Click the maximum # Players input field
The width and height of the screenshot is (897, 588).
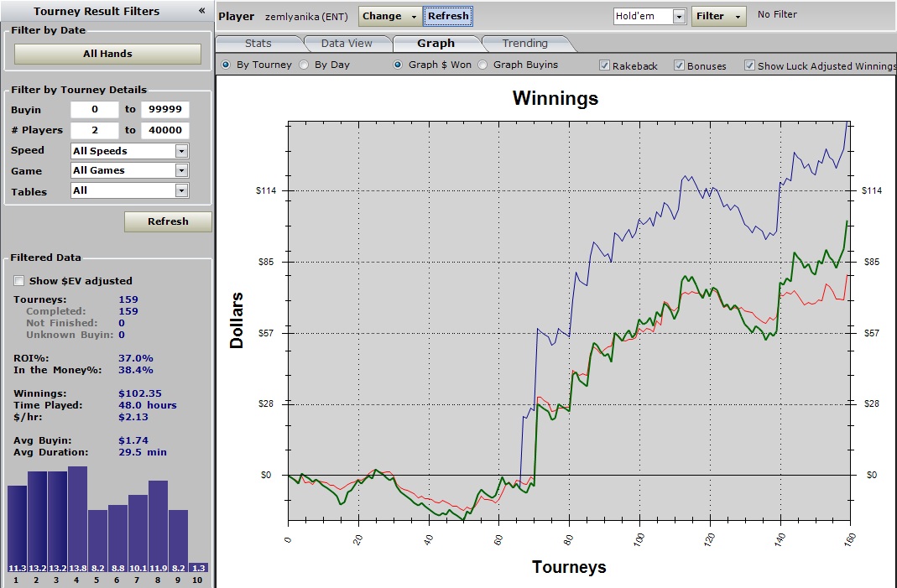coord(164,130)
